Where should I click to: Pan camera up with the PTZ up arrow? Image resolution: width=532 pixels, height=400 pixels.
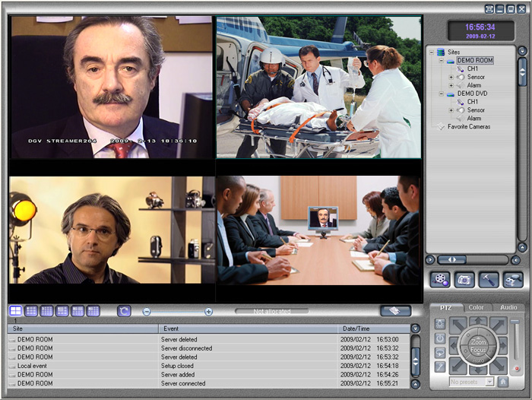pyautogui.click(x=478, y=321)
